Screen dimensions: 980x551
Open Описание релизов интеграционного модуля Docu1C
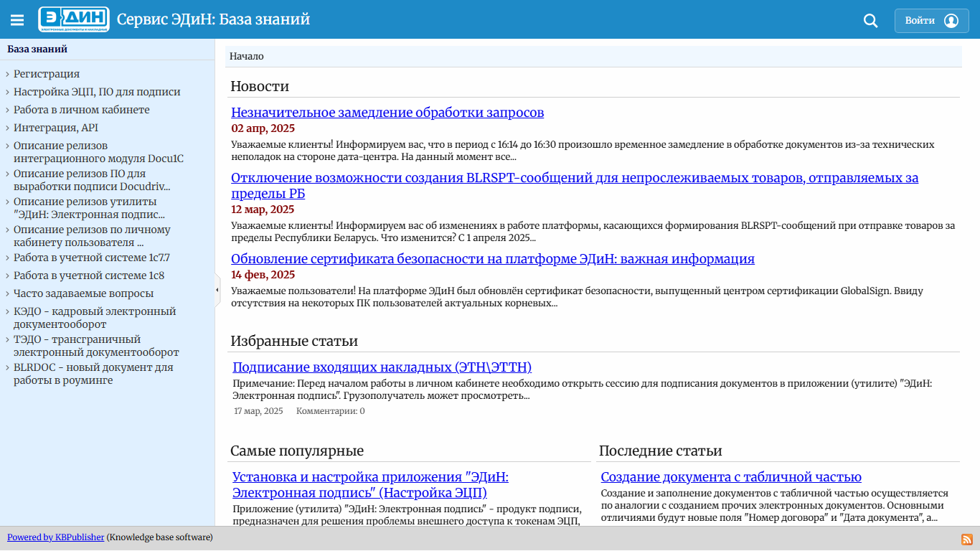coord(98,152)
